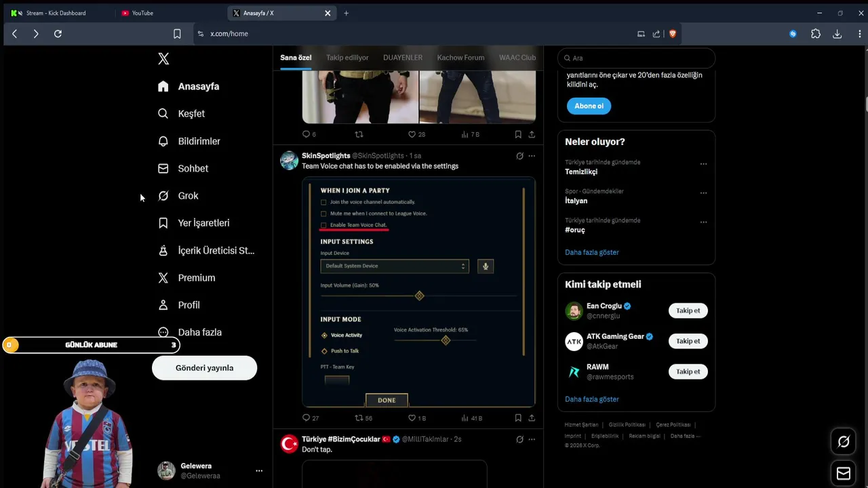Open SkinSpotlights voice settings image
This screenshot has width=868, height=488.
(x=419, y=292)
